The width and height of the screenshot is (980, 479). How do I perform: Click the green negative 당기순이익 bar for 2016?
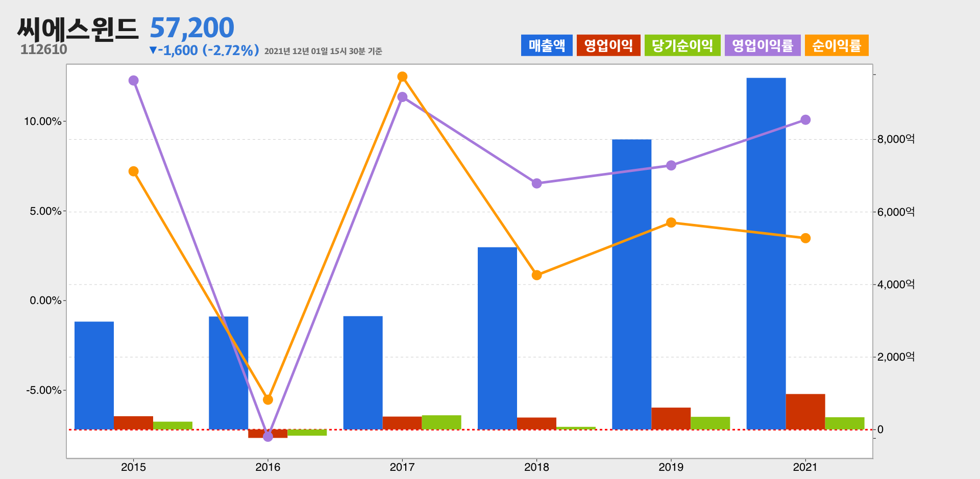307,433
